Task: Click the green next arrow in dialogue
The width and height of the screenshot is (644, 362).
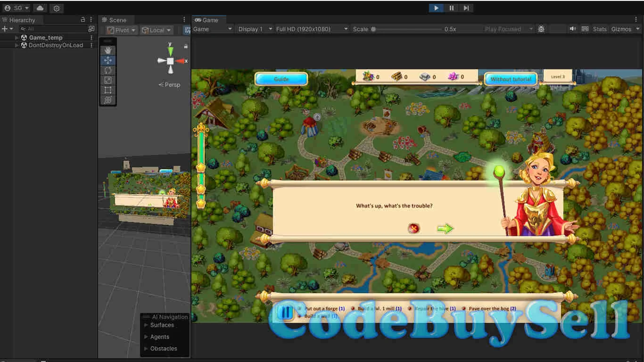Action: [x=445, y=229]
